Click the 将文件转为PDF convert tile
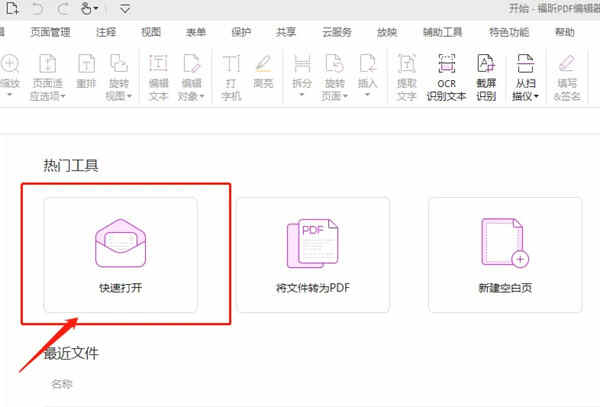The width and height of the screenshot is (600, 407). 313,254
